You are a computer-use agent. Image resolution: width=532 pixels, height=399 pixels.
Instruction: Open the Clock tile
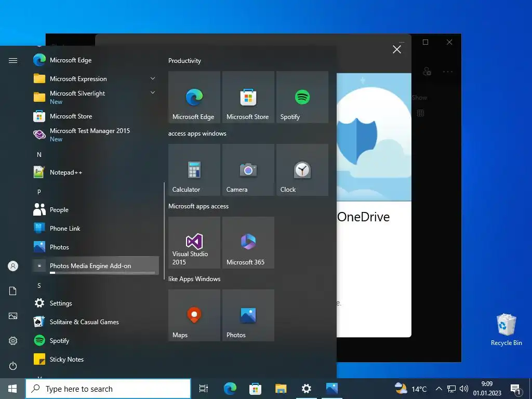(302, 170)
